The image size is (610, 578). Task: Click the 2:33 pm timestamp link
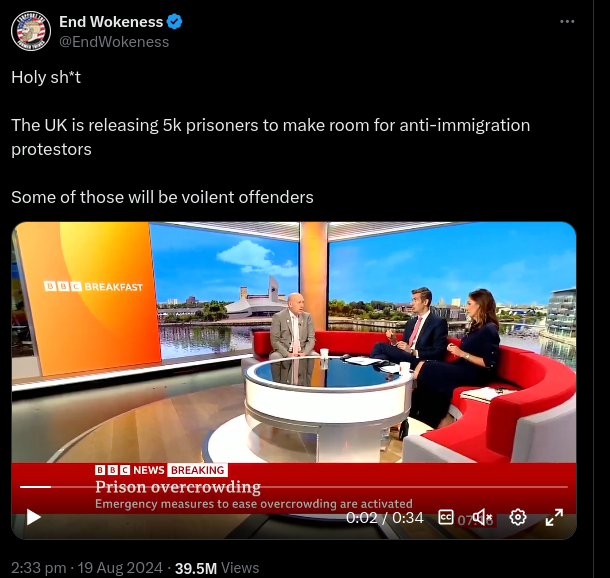pyautogui.click(x=39, y=568)
